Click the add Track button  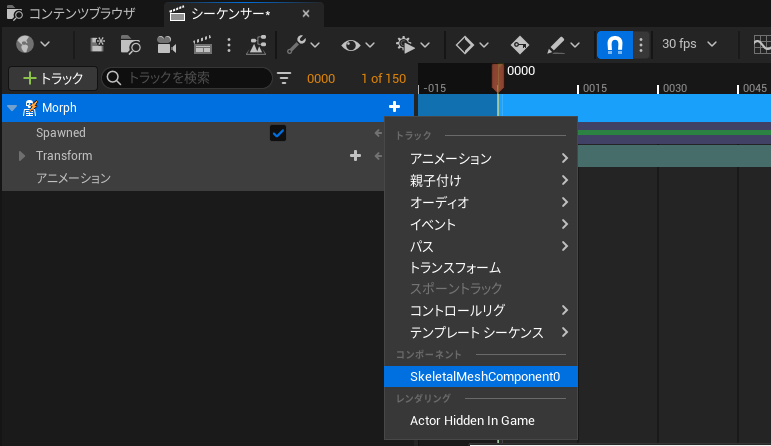coord(53,78)
